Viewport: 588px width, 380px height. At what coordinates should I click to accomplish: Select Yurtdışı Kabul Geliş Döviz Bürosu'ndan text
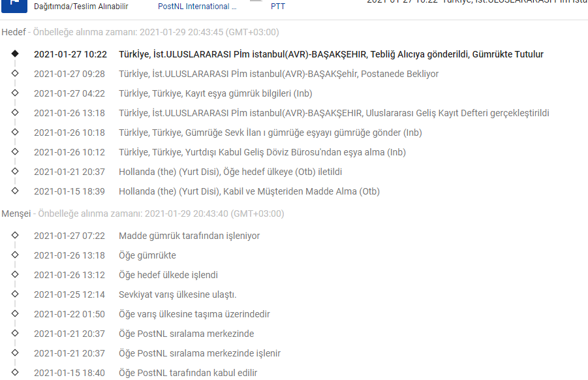pyautogui.click(x=262, y=152)
